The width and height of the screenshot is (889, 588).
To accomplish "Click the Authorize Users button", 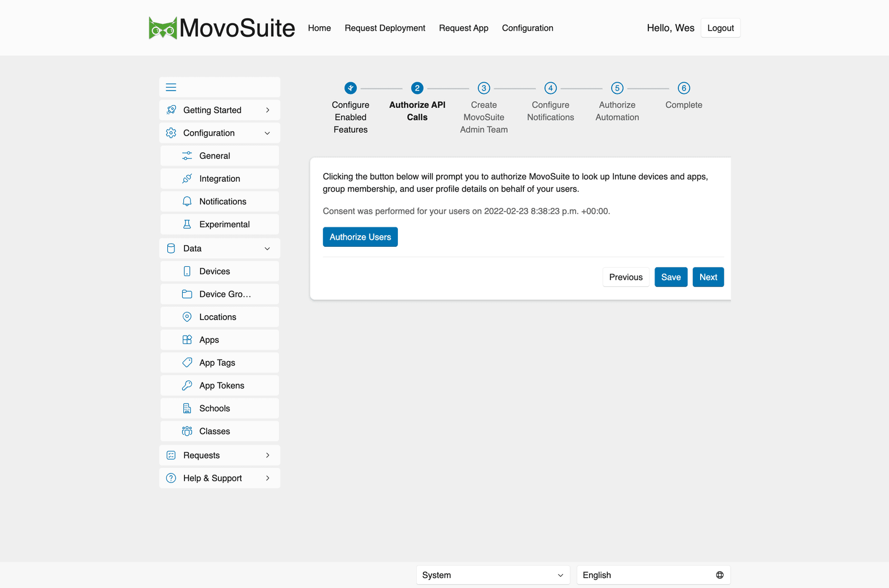I will point(360,237).
